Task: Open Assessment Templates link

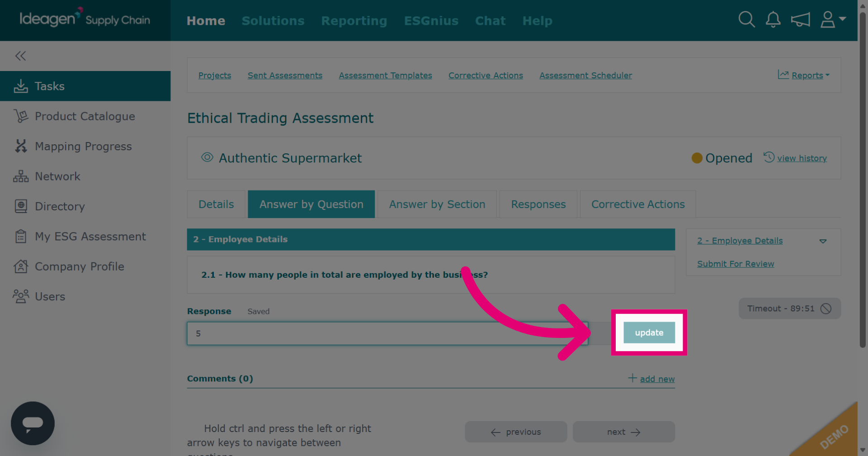Action: coord(385,76)
